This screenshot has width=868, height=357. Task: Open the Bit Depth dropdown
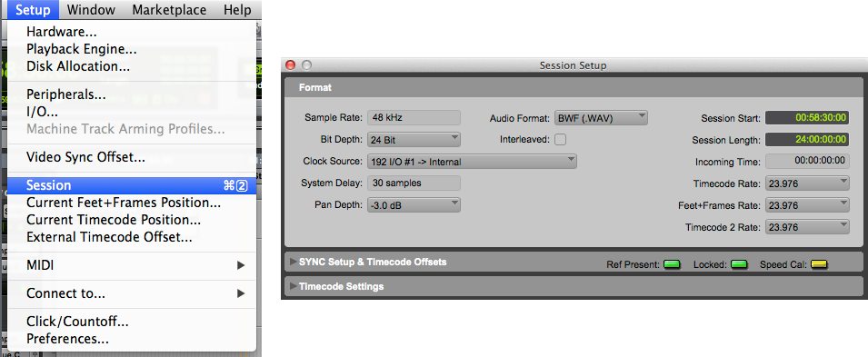[x=414, y=140]
